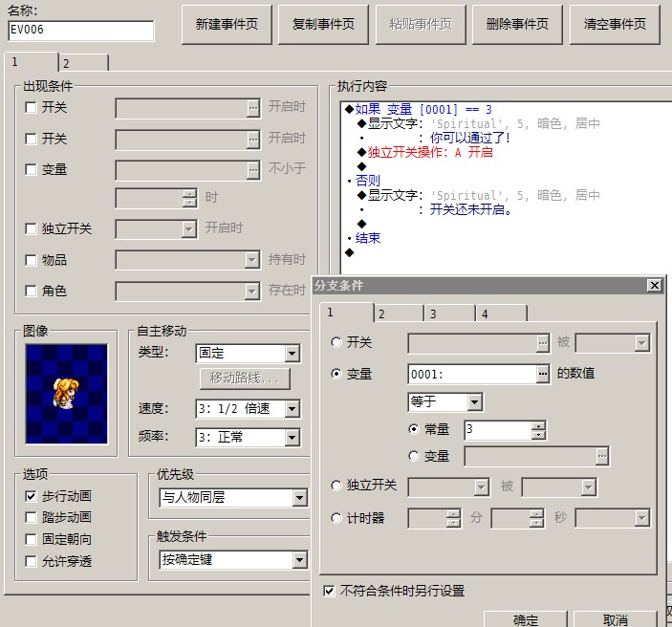This screenshot has height=627, width=672.
Task: Close the 分支条件 dialog
Action: (x=655, y=286)
